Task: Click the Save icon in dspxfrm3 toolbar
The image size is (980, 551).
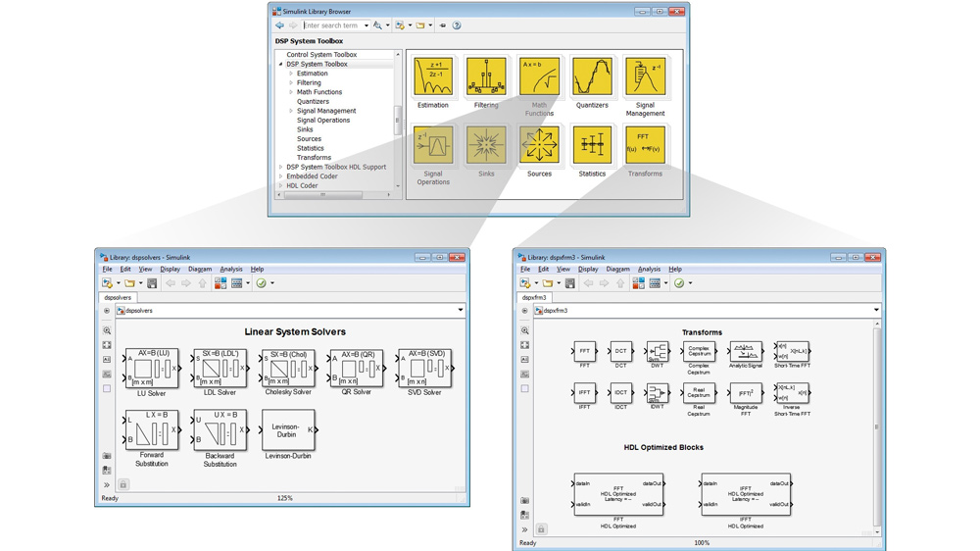Action: click(569, 283)
